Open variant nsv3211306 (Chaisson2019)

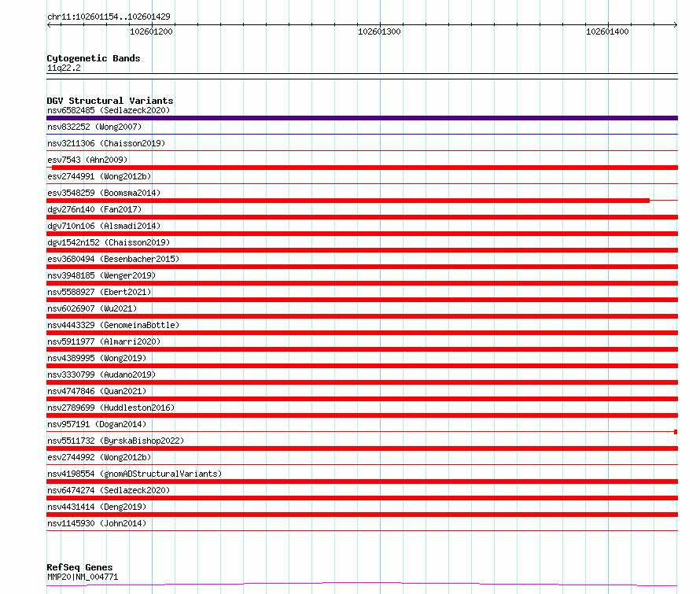106,143
